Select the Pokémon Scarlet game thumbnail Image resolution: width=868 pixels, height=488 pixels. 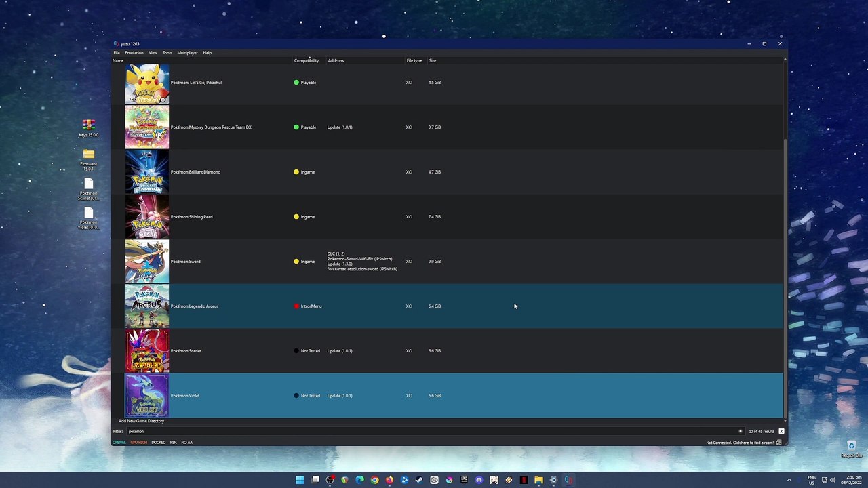point(147,351)
